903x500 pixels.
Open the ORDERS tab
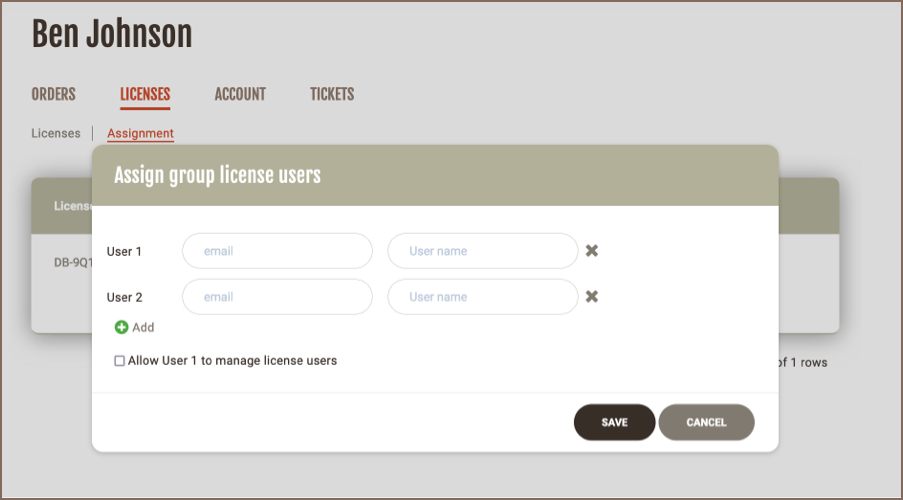coord(53,94)
